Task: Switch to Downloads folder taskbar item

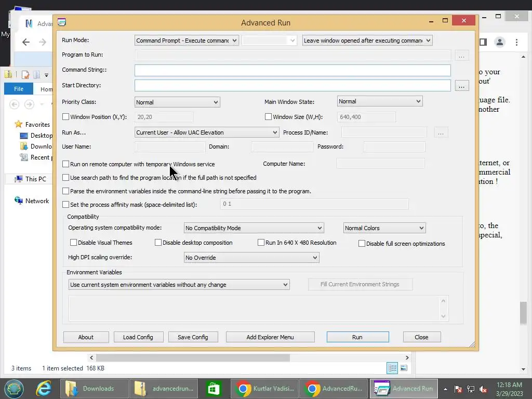Action: click(x=94, y=389)
